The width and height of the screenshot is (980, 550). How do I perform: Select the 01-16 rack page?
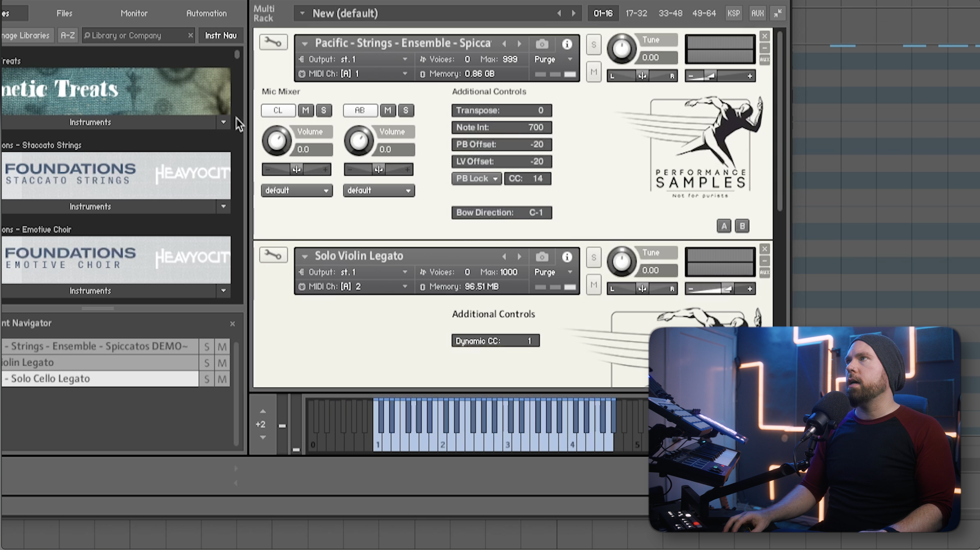(x=603, y=13)
